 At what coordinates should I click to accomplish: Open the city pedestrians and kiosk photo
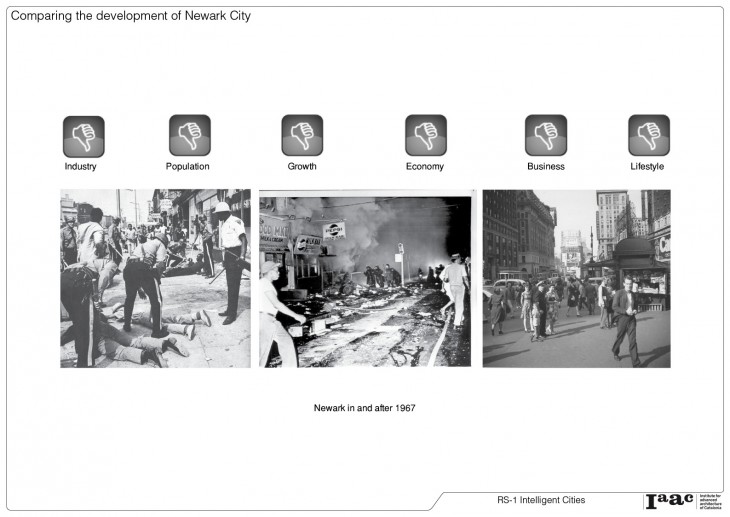pyautogui.click(x=576, y=278)
